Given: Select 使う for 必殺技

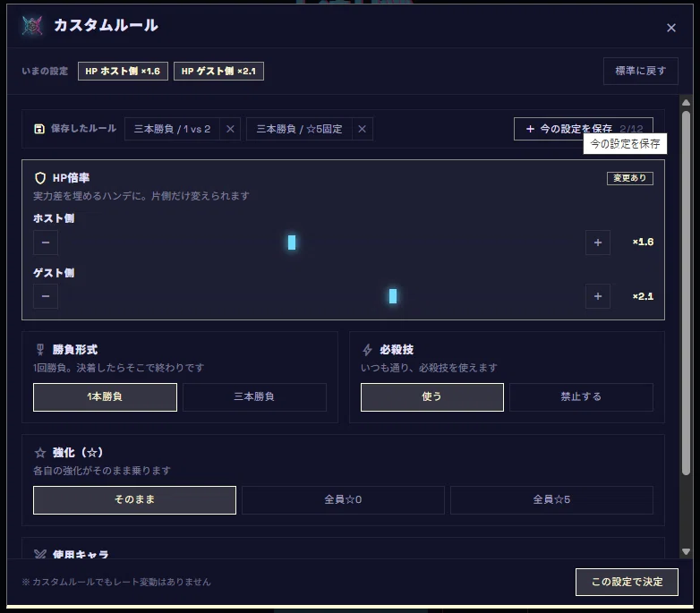Looking at the screenshot, I should click(432, 397).
